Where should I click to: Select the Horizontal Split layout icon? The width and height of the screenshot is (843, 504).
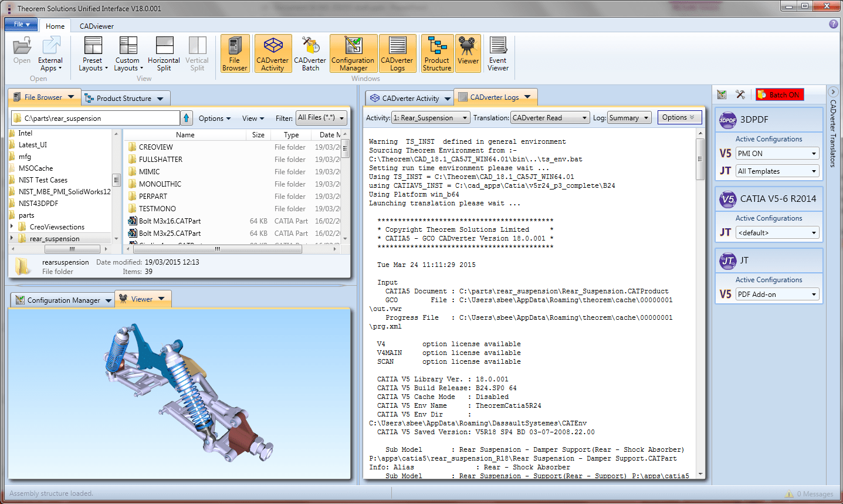(164, 53)
